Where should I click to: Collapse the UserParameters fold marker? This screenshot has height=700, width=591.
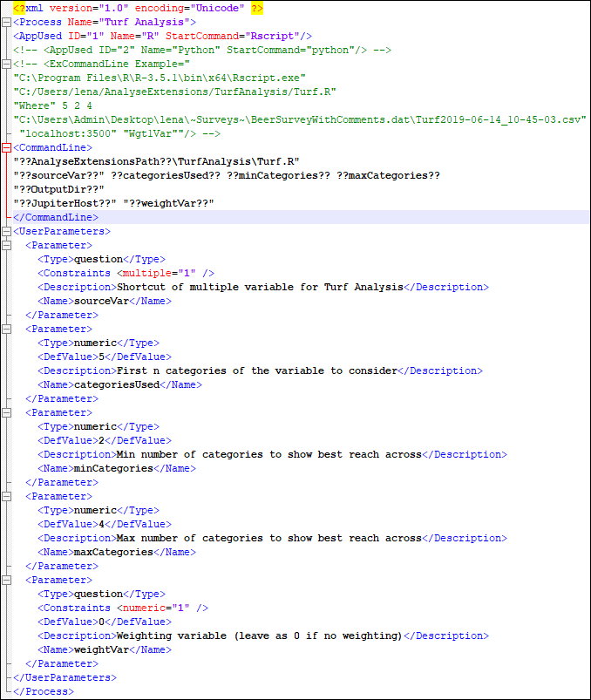click(x=6, y=231)
